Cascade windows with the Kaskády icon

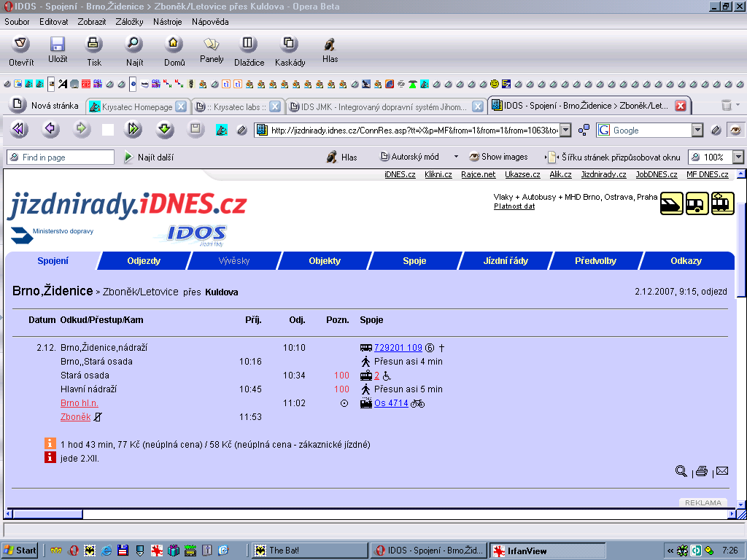pos(289,44)
